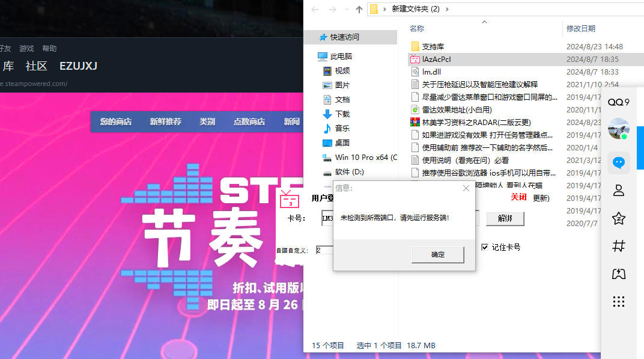Click the 解绑 button
The image size is (644, 359).
tap(505, 218)
